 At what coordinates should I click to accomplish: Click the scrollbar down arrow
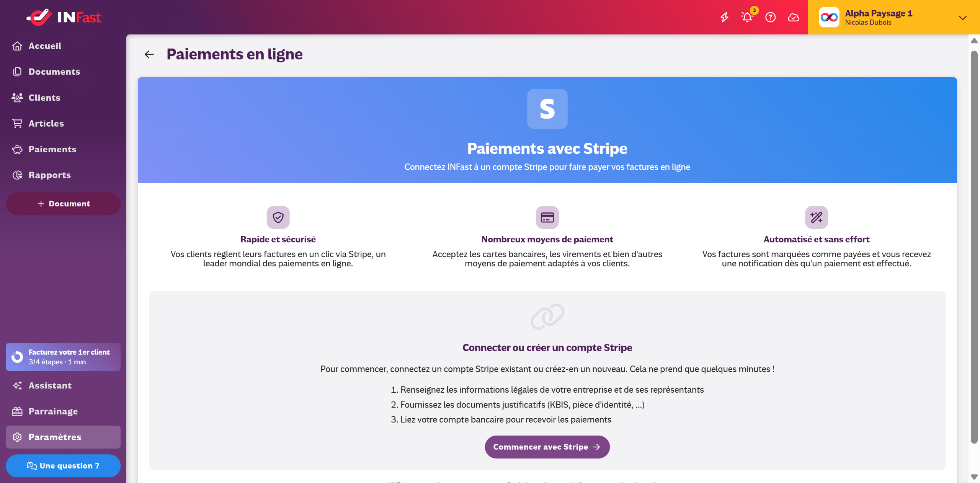pos(974,477)
